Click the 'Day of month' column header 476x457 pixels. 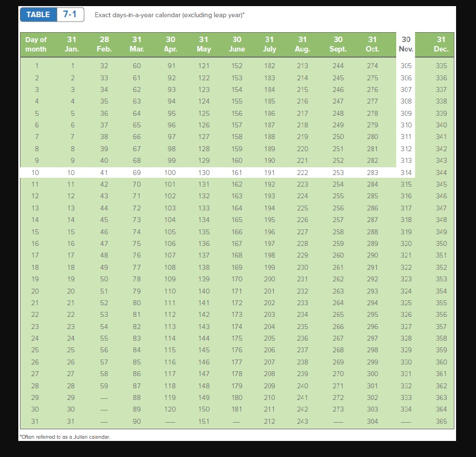coord(37,44)
